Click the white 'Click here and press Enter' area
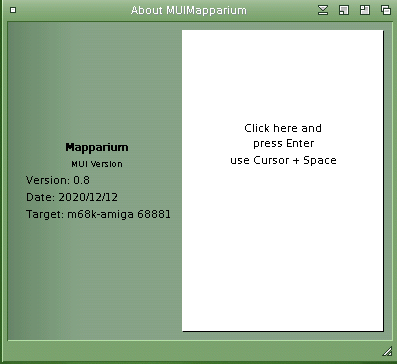This screenshot has width=397, height=364. (x=283, y=181)
